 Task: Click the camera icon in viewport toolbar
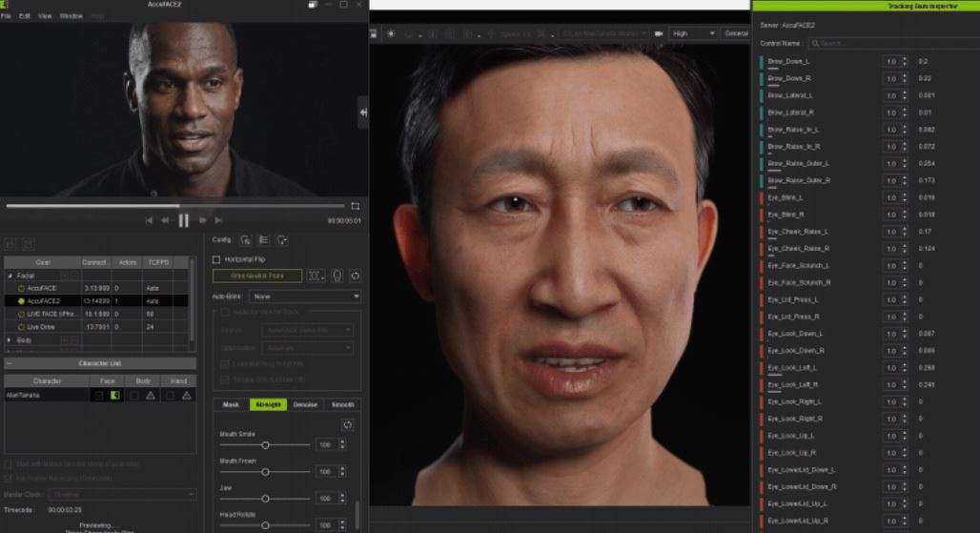pyautogui.click(x=658, y=33)
